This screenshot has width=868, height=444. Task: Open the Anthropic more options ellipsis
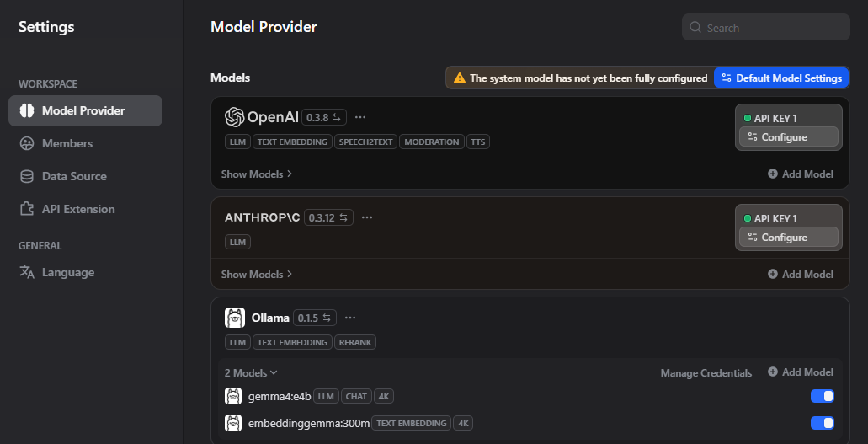coord(367,218)
